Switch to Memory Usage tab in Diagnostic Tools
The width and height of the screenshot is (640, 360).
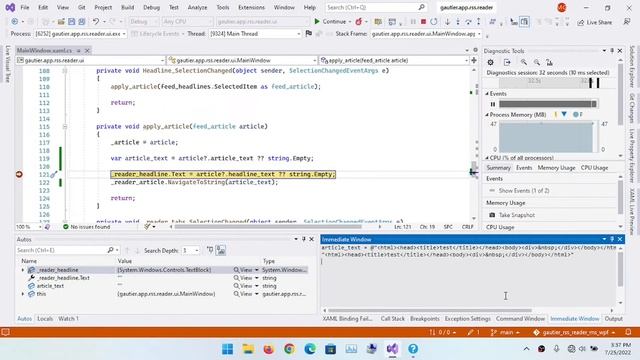(x=556, y=168)
